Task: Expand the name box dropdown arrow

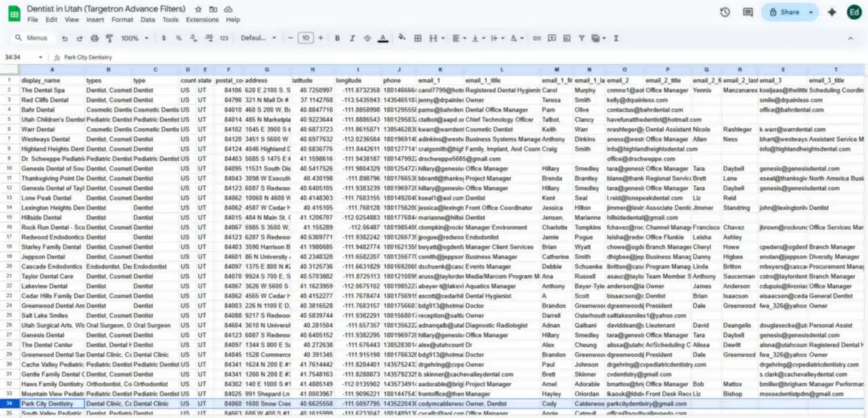Action: (41, 57)
